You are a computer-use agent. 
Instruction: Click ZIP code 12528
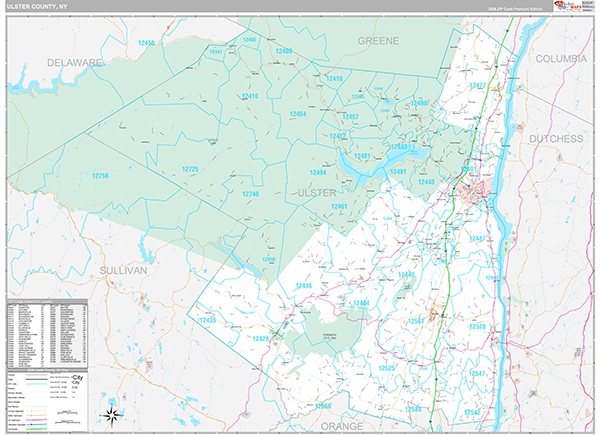coord(477,326)
